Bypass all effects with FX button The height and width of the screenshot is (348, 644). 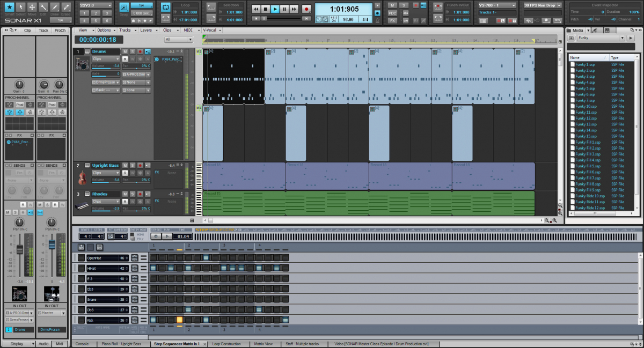392,20
